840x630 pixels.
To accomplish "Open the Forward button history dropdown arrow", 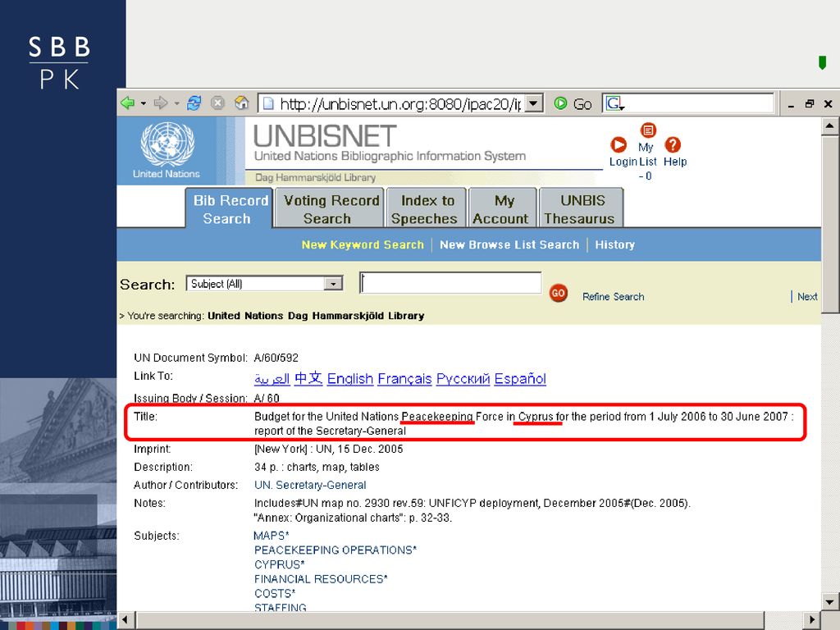I will point(176,103).
